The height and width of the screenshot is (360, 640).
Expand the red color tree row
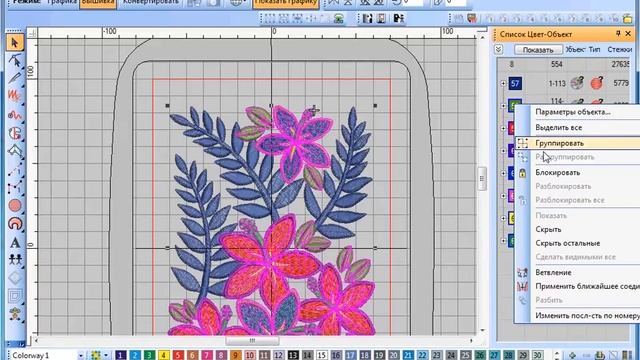click(x=503, y=128)
